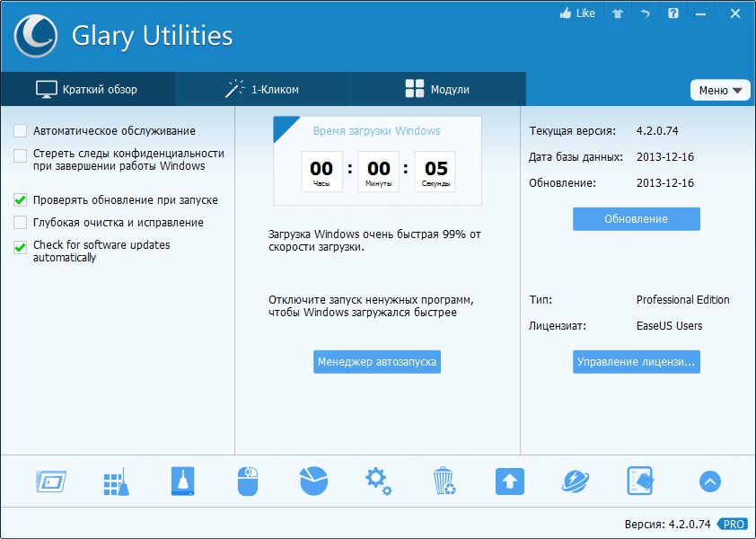The width and height of the screenshot is (756, 539).
Task: Open the gears process manager icon
Action: point(379,482)
